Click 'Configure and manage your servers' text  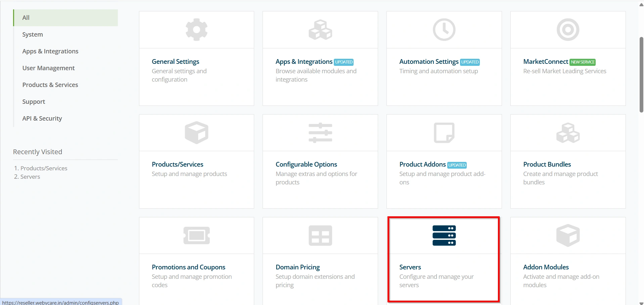click(x=436, y=281)
